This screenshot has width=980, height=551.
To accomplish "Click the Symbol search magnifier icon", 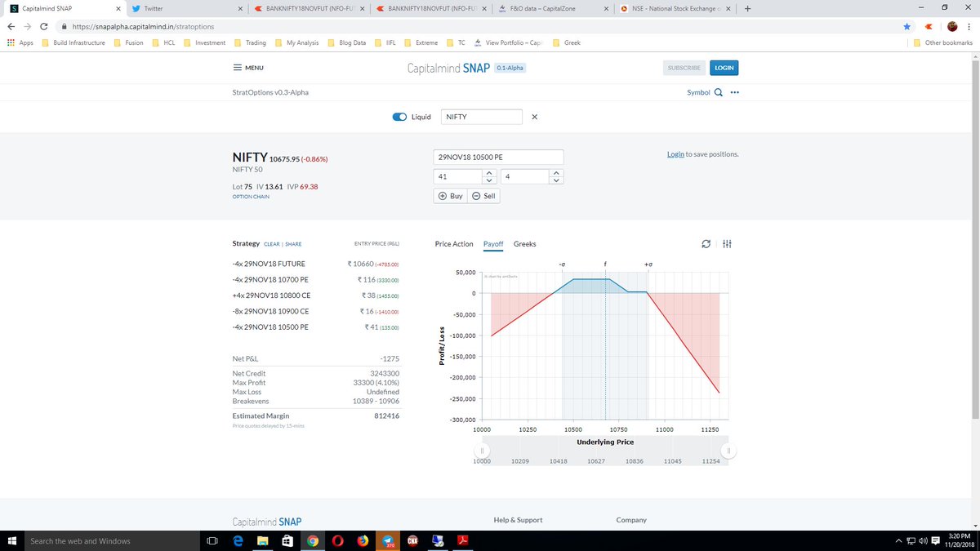I will coord(719,92).
